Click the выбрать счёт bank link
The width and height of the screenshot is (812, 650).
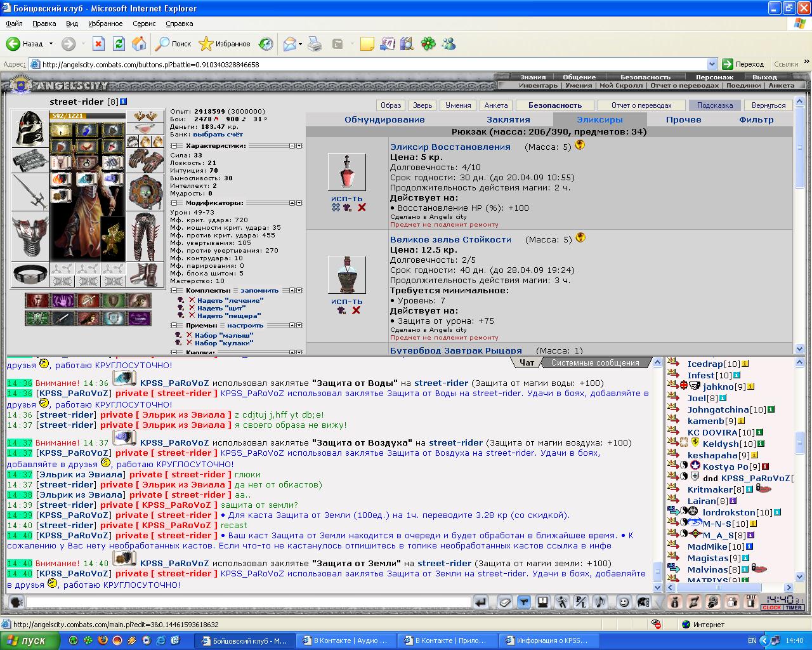tap(218, 135)
